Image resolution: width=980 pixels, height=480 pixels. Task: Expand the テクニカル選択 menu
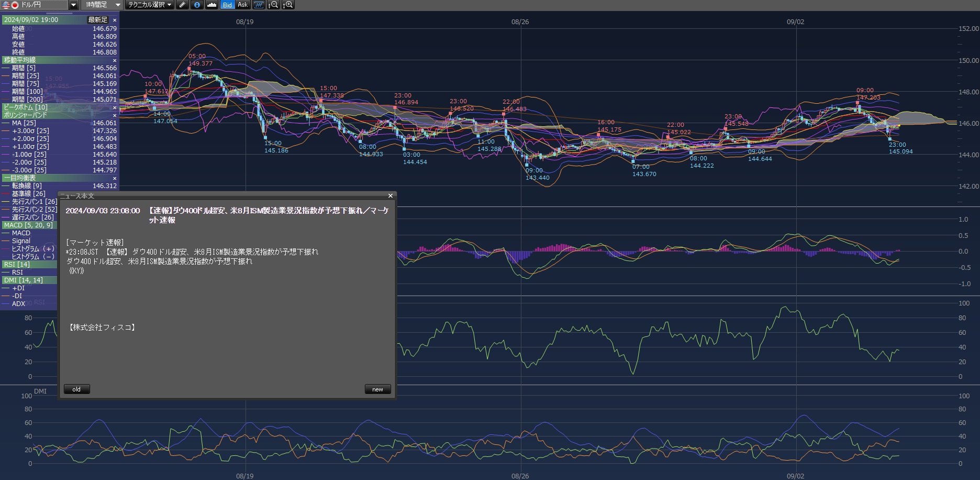point(150,5)
